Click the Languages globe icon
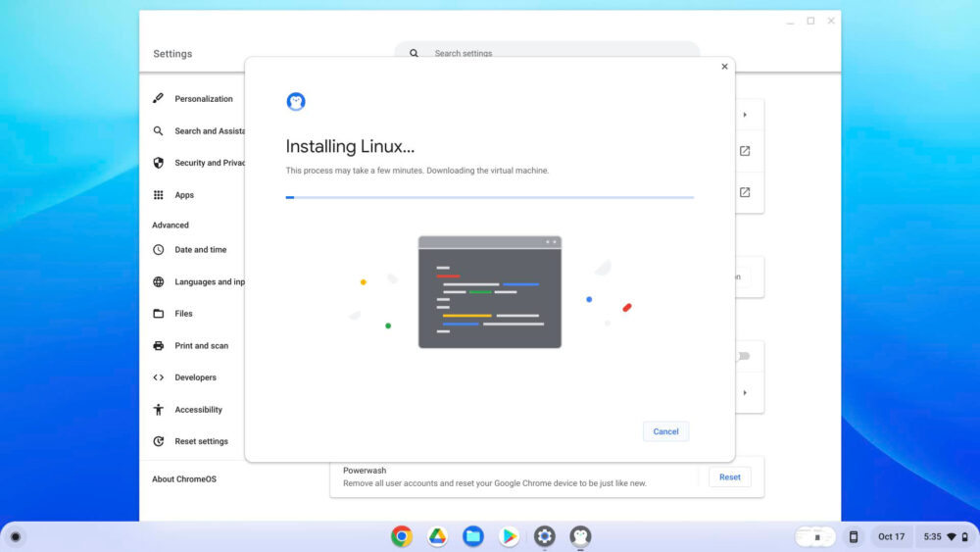Viewport: 980px width, 552px height. pyautogui.click(x=158, y=282)
